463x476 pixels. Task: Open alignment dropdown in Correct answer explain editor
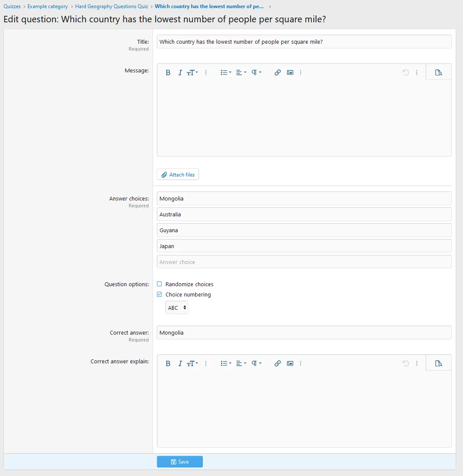tap(241, 364)
